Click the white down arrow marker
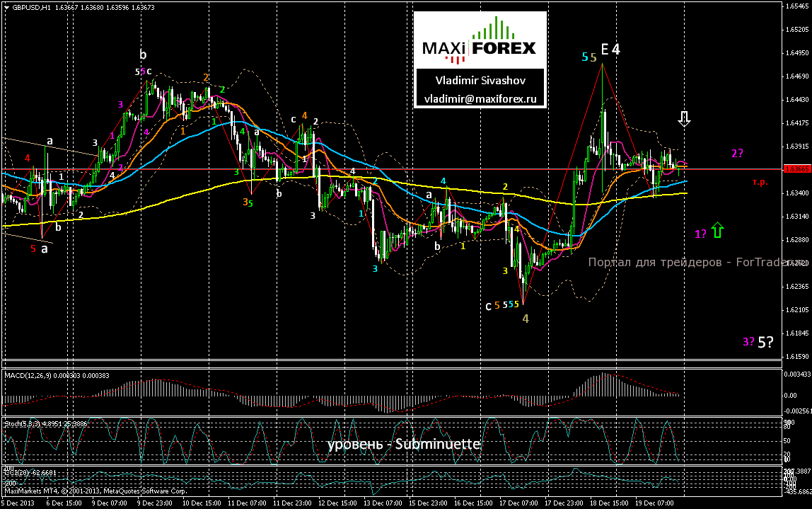 tap(684, 119)
